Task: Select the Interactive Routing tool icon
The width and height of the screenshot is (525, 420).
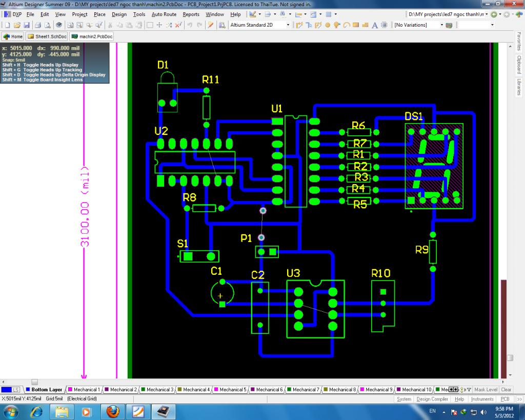Action: (299, 25)
